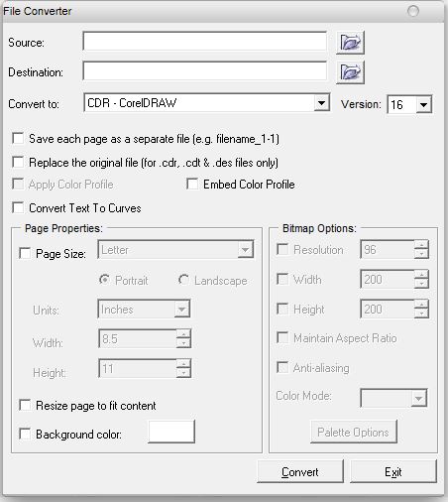Click the Convert button
Screen dimensions: 448x502
tap(300, 471)
